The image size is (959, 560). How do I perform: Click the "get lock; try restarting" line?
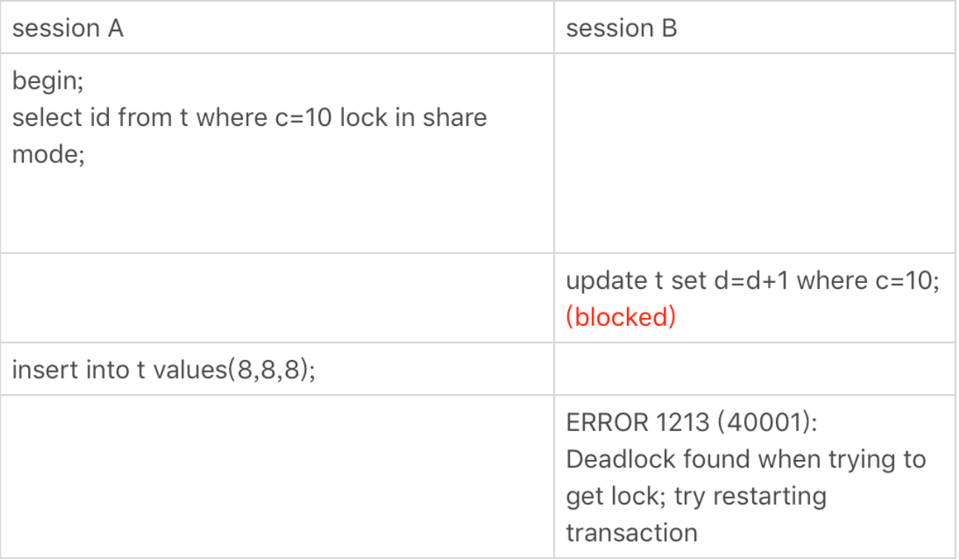point(696,496)
